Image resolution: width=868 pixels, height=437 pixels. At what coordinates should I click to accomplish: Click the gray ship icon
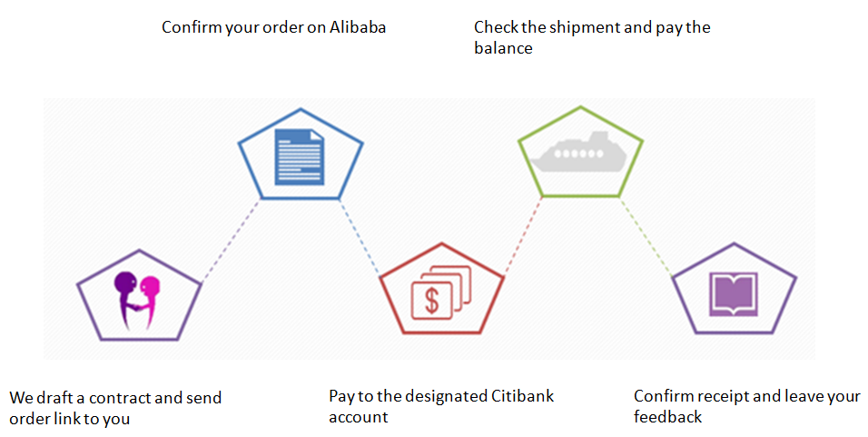point(578,151)
